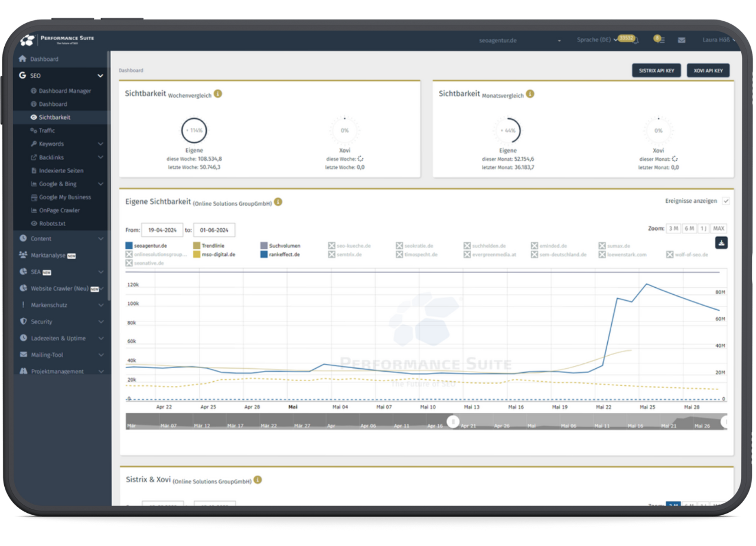Set chart zoom to 1 J
The image size is (756, 546).
click(x=703, y=228)
